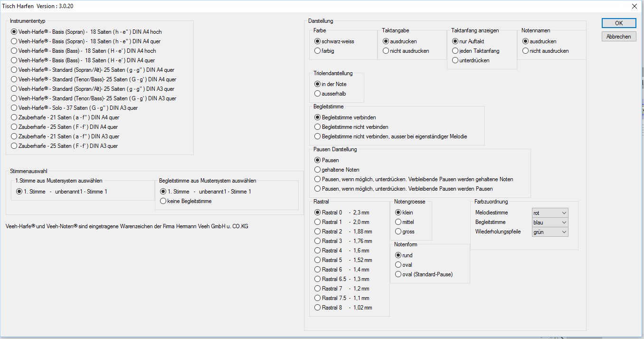Click the Abbrechen button
This screenshot has width=644, height=339.
coord(618,37)
